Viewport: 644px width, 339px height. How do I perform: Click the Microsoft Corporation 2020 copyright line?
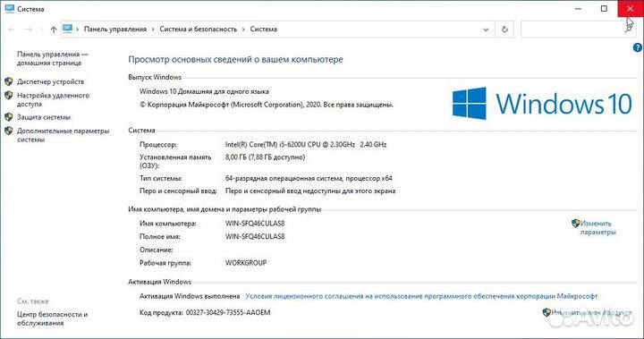coord(267,105)
